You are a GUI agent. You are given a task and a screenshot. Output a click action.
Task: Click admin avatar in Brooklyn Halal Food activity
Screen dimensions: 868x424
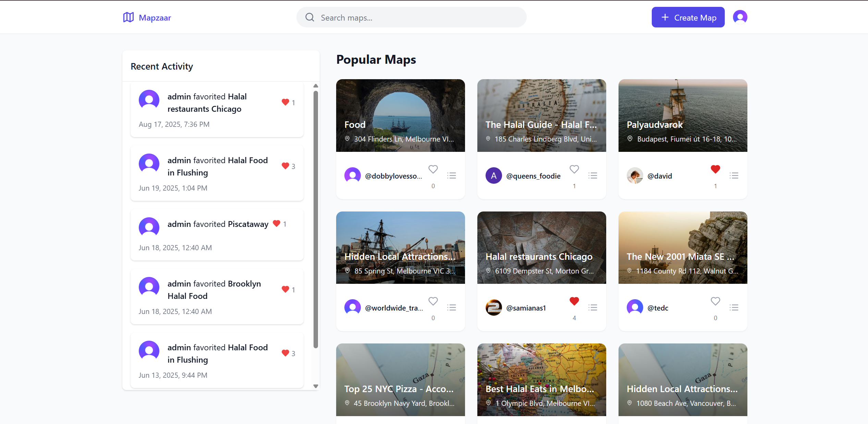pyautogui.click(x=149, y=287)
